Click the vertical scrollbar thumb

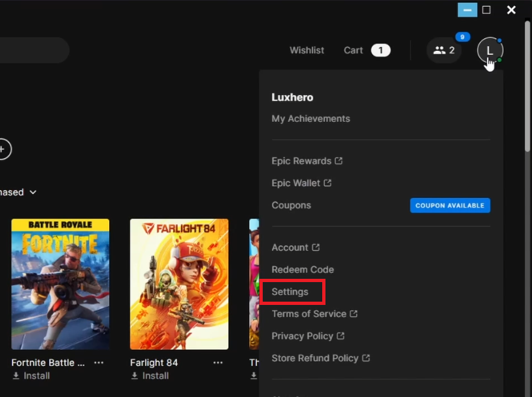[527, 86]
